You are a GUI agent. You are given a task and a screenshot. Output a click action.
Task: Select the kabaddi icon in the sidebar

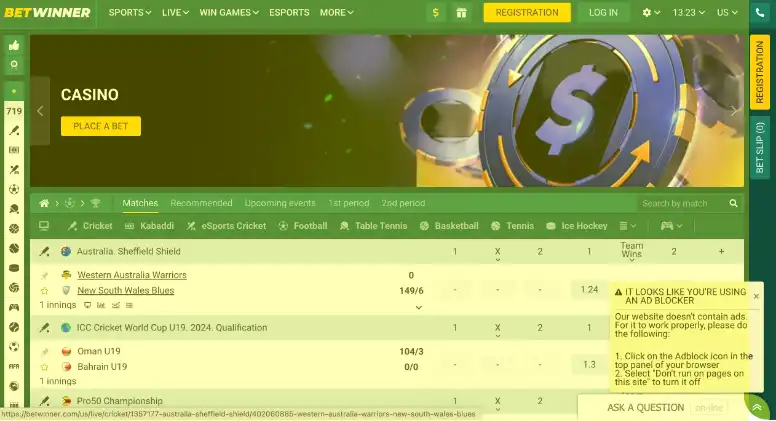[x=14, y=150]
